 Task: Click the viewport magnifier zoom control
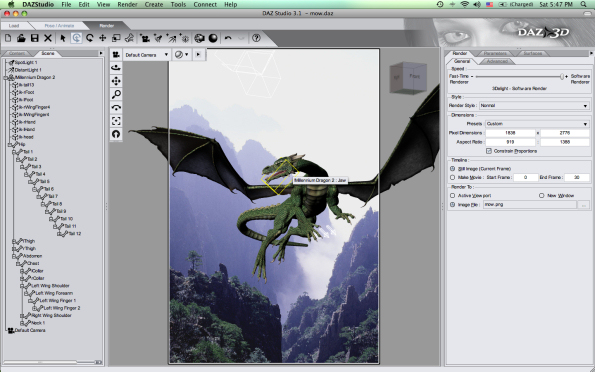(x=116, y=94)
